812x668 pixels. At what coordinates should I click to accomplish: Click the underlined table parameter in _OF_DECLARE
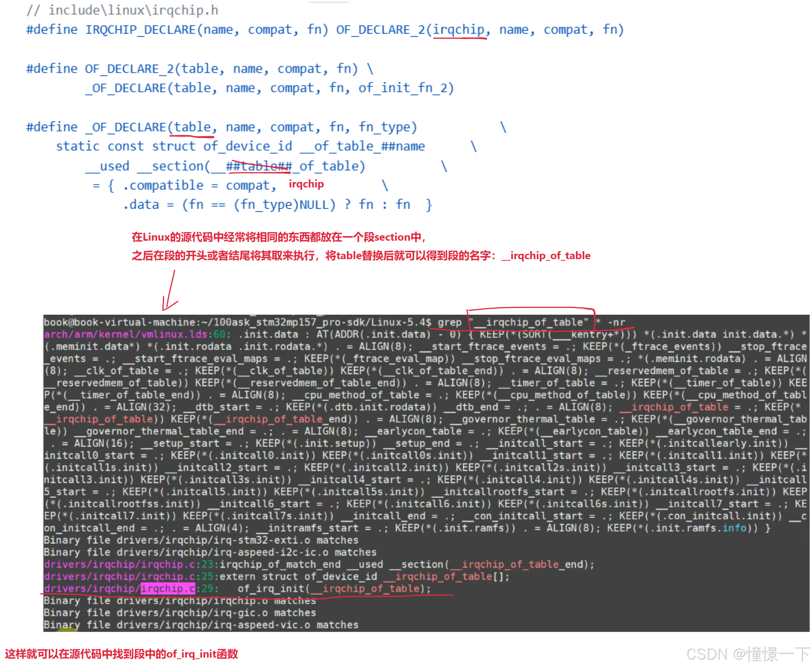[192, 127]
